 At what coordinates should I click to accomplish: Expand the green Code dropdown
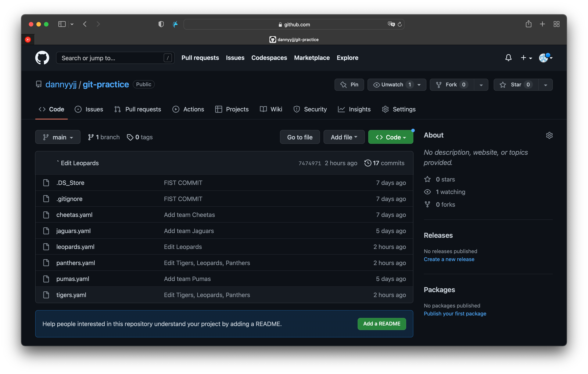(x=390, y=137)
